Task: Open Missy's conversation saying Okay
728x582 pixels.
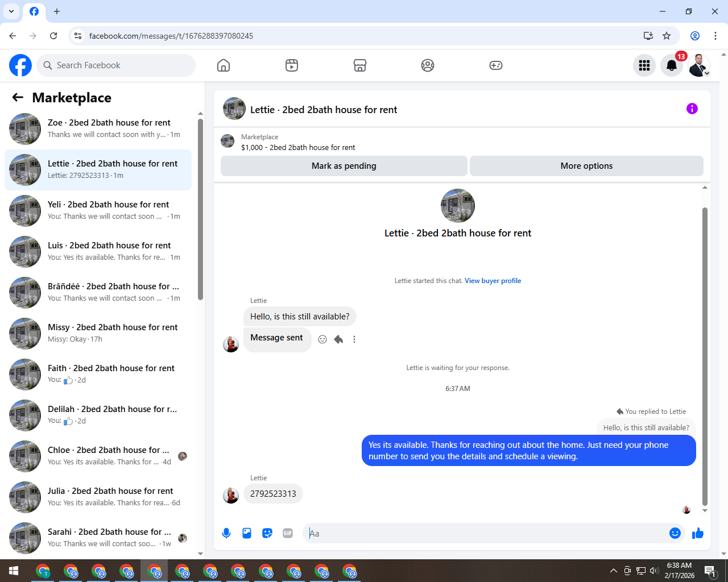Action: 98,334
